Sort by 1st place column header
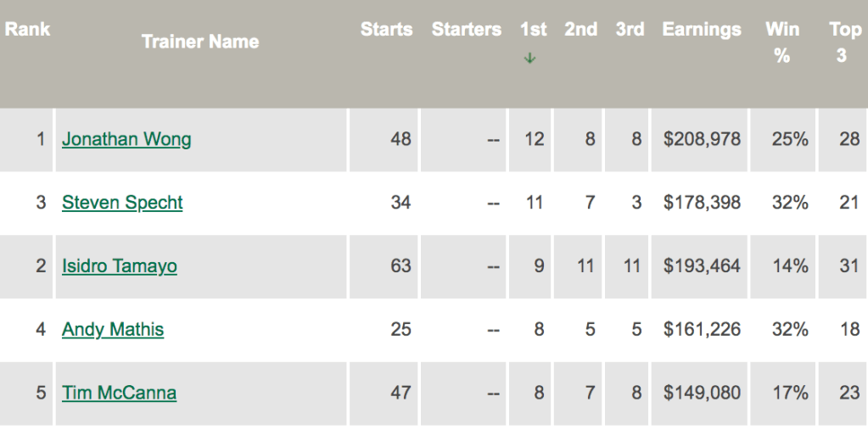This screenshot has width=868, height=430. (x=533, y=30)
